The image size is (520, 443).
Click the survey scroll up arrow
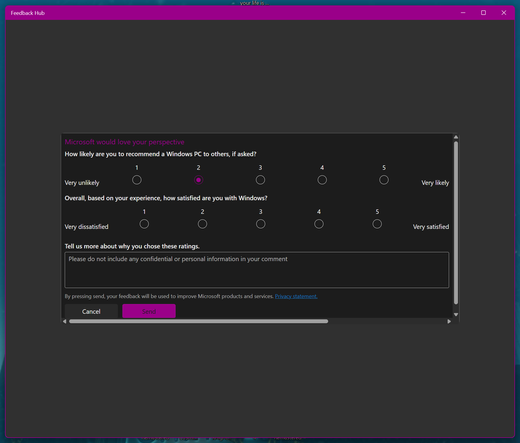click(456, 137)
